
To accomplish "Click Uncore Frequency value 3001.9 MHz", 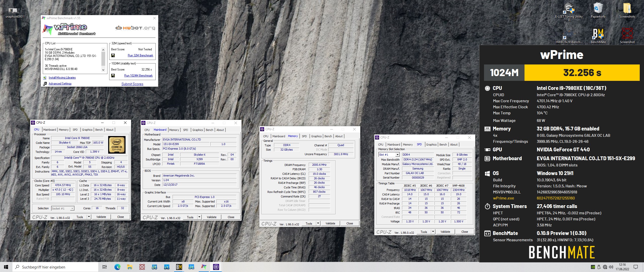I will pyautogui.click(x=341, y=154).
